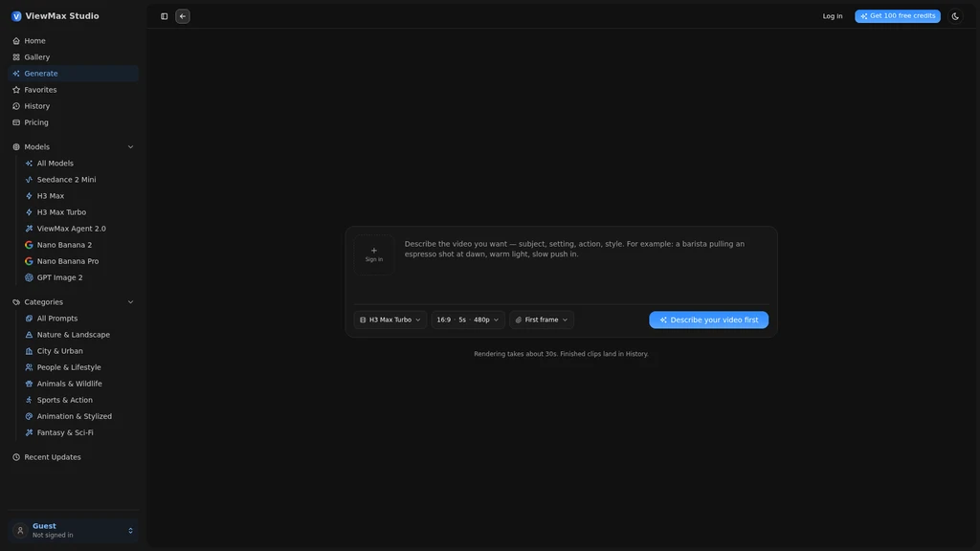Click the Home house icon
The width and height of the screenshot is (980, 551).
[16, 40]
